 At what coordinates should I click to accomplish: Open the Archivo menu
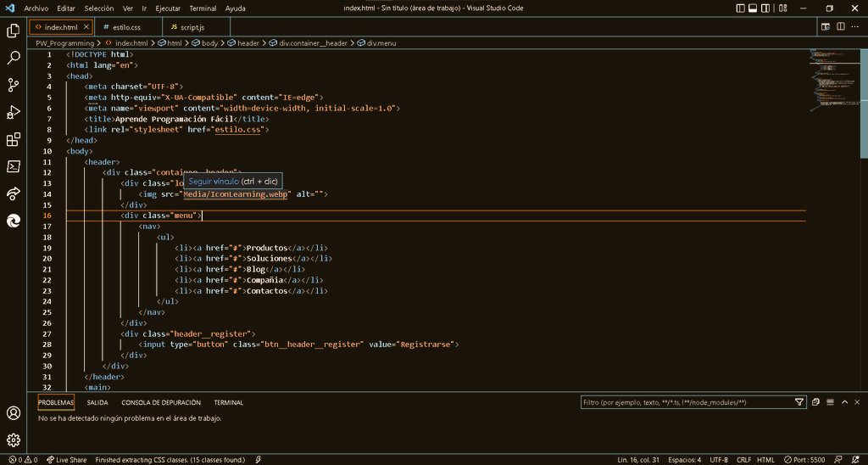click(x=36, y=8)
